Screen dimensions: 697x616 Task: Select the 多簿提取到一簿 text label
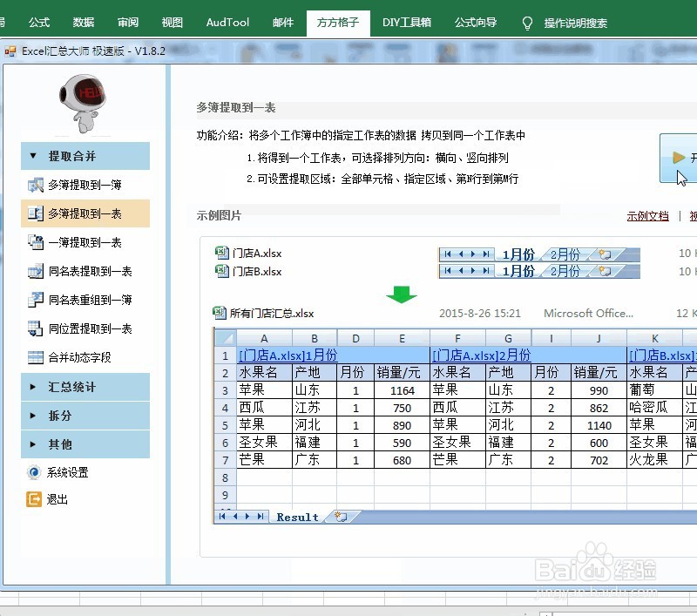pos(85,185)
